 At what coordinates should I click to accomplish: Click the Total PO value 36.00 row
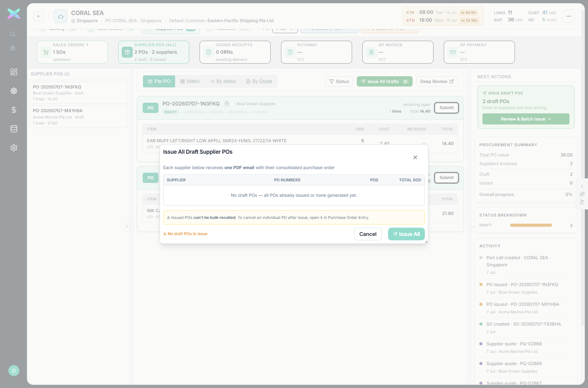click(526, 155)
